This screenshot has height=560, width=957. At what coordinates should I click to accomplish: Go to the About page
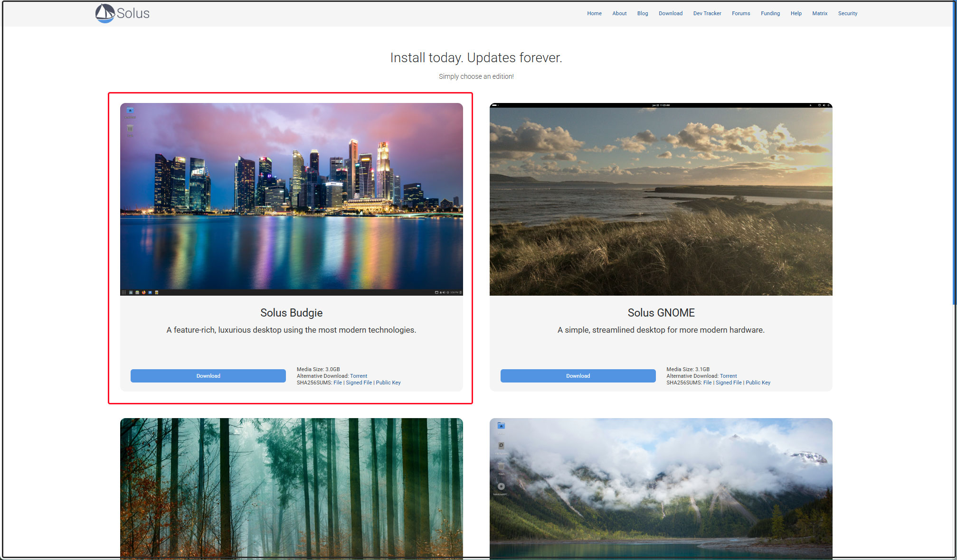pos(619,13)
